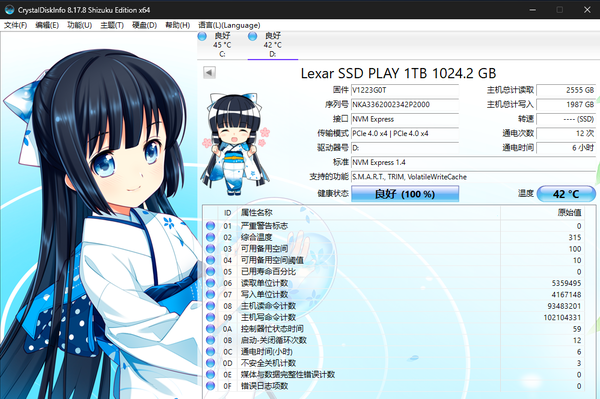Open the 语言(L)(Language) menu
Image resolution: width=600 pixels, height=399 pixels.
[229, 25]
